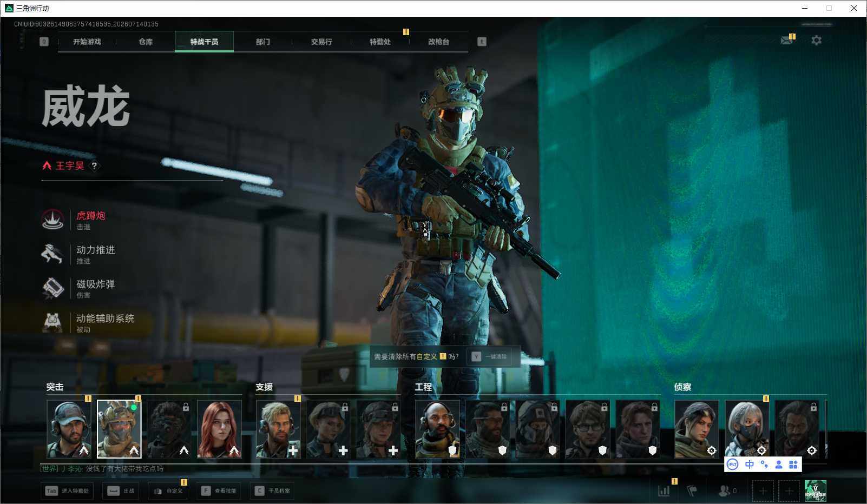
Task: Go to the 交易行 tab
Action: (321, 42)
